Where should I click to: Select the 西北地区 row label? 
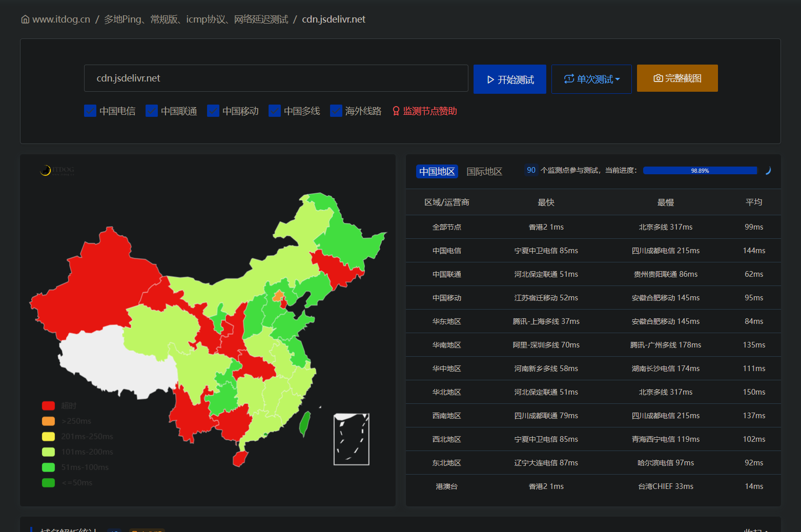pyautogui.click(x=447, y=439)
